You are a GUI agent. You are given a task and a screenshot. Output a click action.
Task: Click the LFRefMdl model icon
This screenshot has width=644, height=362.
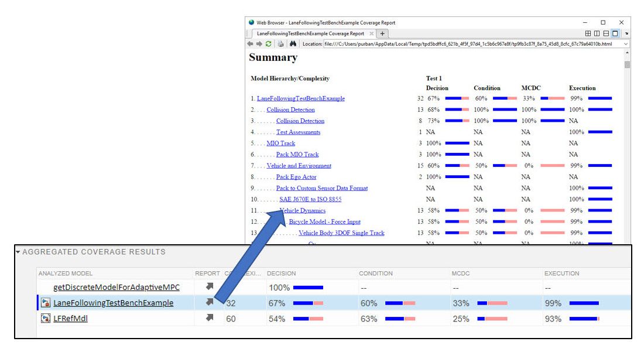pos(46,319)
